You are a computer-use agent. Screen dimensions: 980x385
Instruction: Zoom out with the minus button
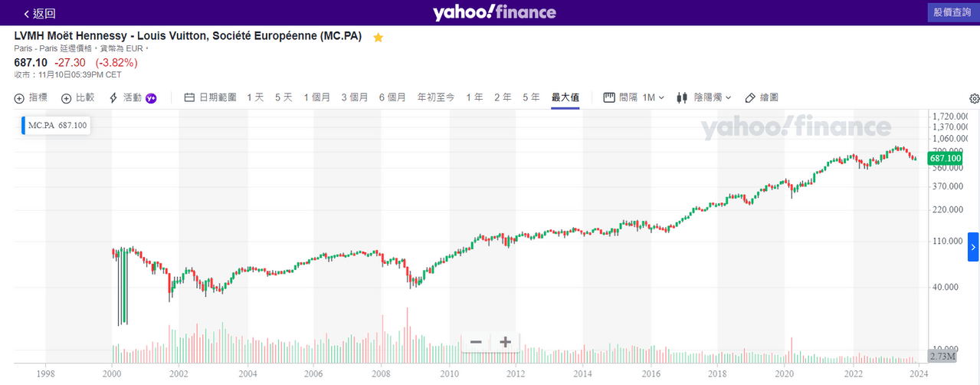pyautogui.click(x=476, y=342)
